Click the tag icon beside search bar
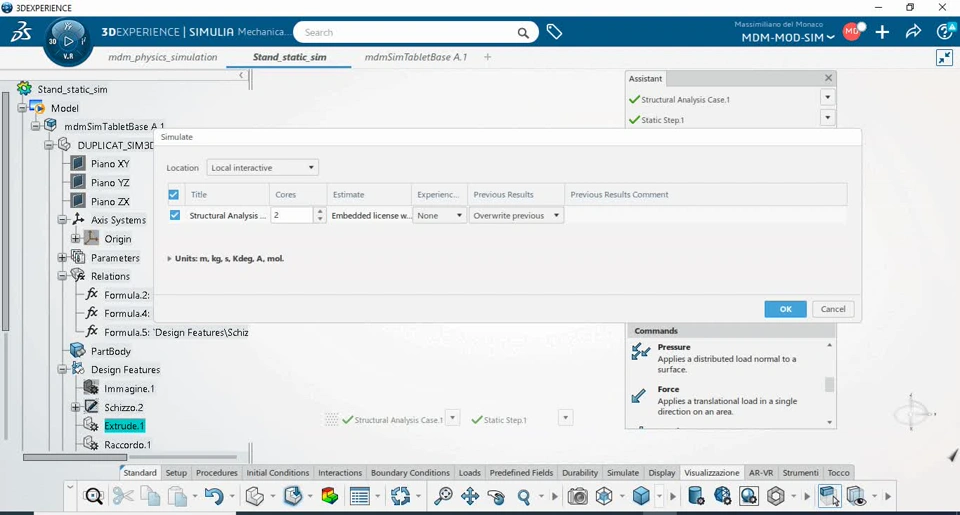Viewport: 960px width, 515px height. [x=554, y=32]
